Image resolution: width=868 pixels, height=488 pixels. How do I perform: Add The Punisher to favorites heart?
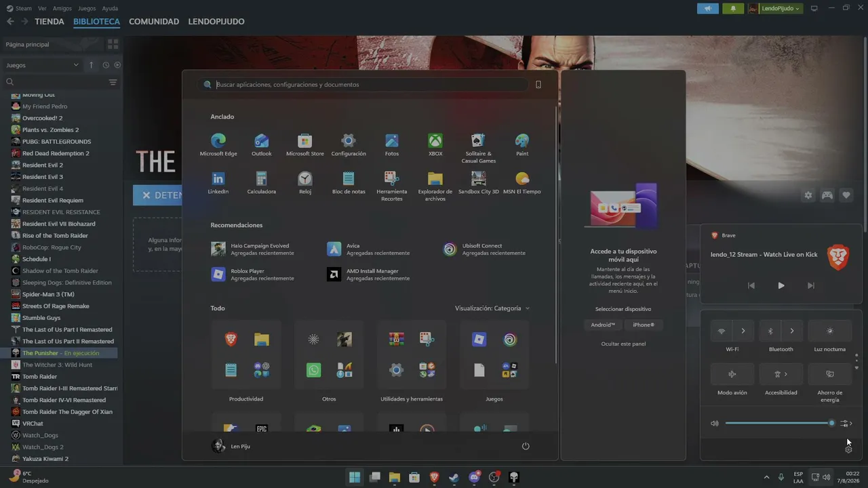click(846, 195)
